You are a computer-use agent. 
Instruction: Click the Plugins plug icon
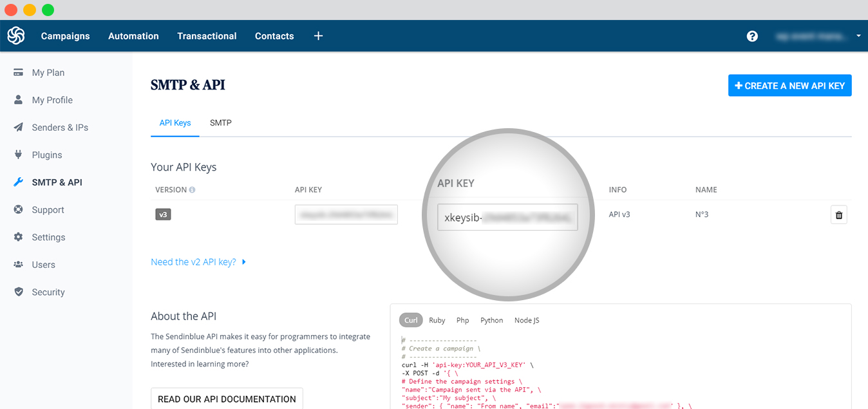tap(19, 155)
